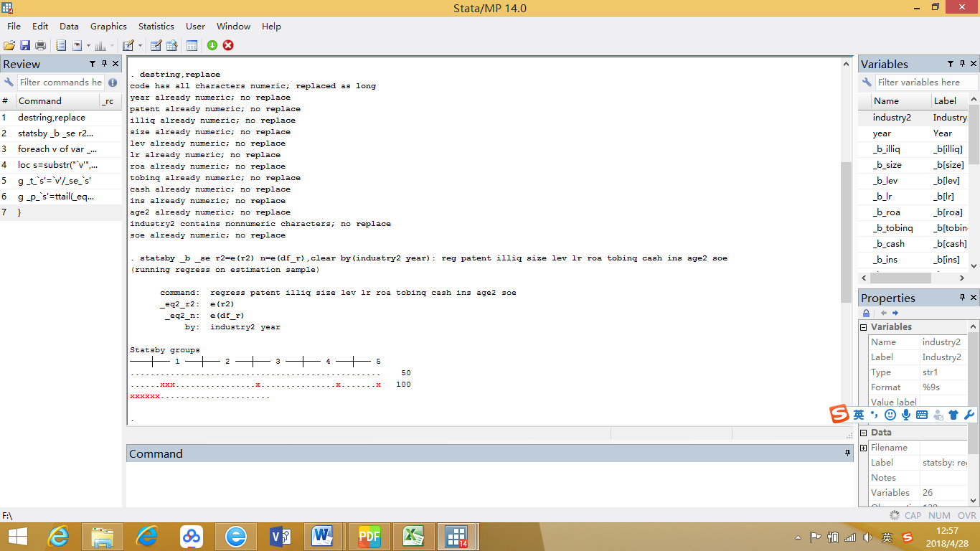This screenshot has width=980, height=551.
Task: Open the Data menu
Action: point(70,27)
